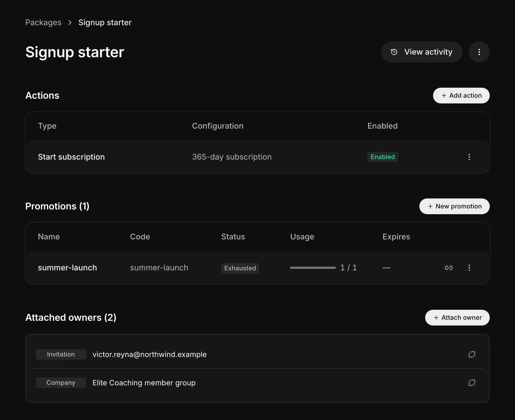Click the 1 / 1 usage count

pos(348,268)
